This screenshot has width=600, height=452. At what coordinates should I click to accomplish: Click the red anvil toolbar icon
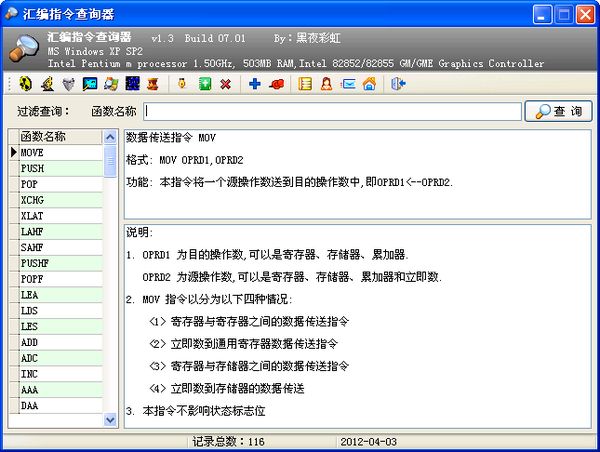coord(153,83)
